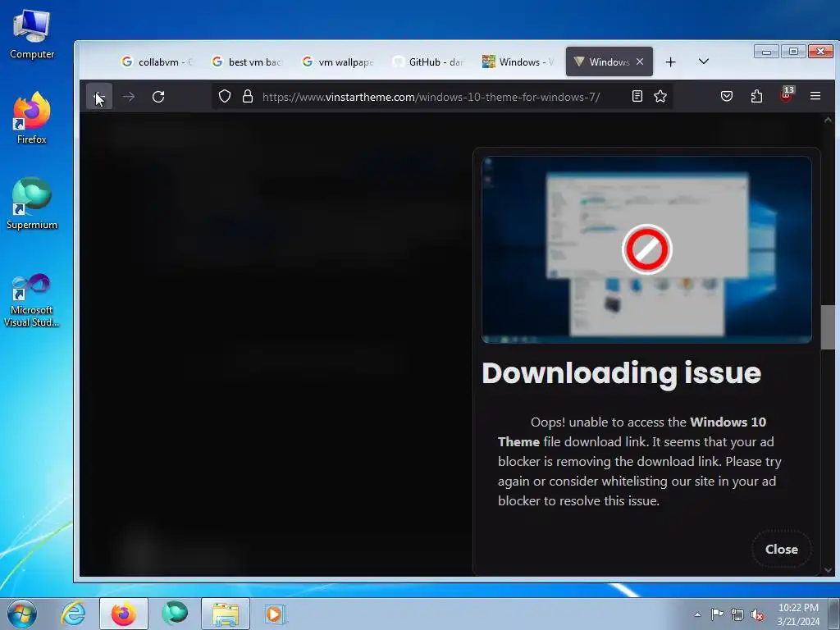Switch to the best vm bac tab

click(x=247, y=62)
